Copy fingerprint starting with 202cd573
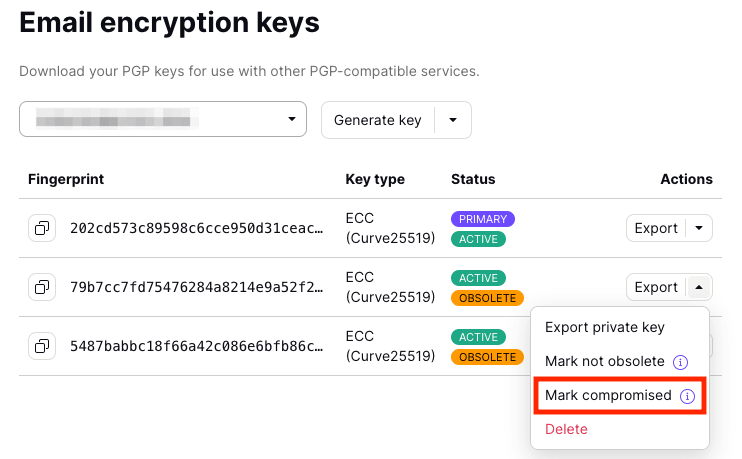 (42, 228)
